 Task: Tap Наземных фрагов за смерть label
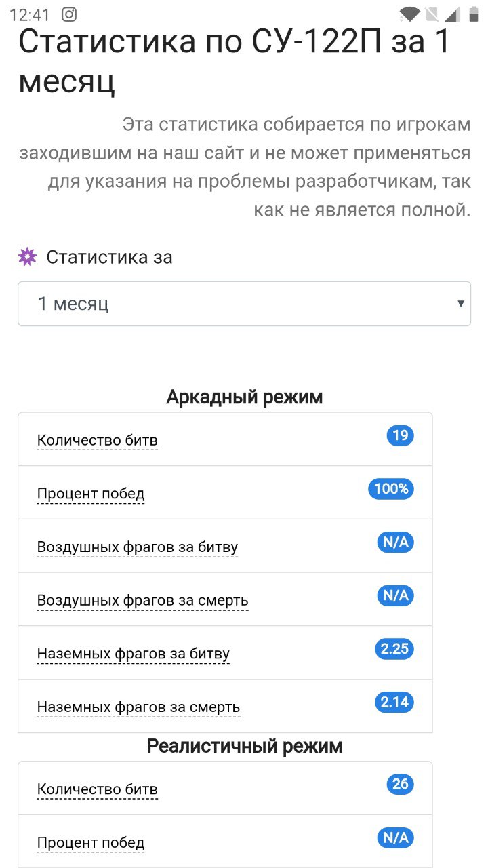coord(138,708)
